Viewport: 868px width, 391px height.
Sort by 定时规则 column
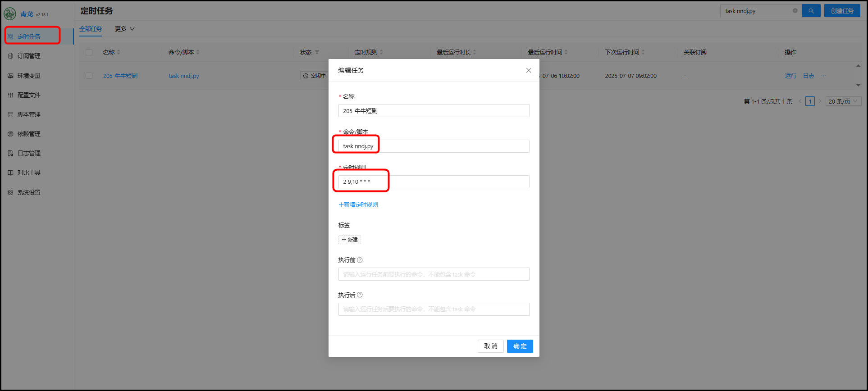pos(381,52)
